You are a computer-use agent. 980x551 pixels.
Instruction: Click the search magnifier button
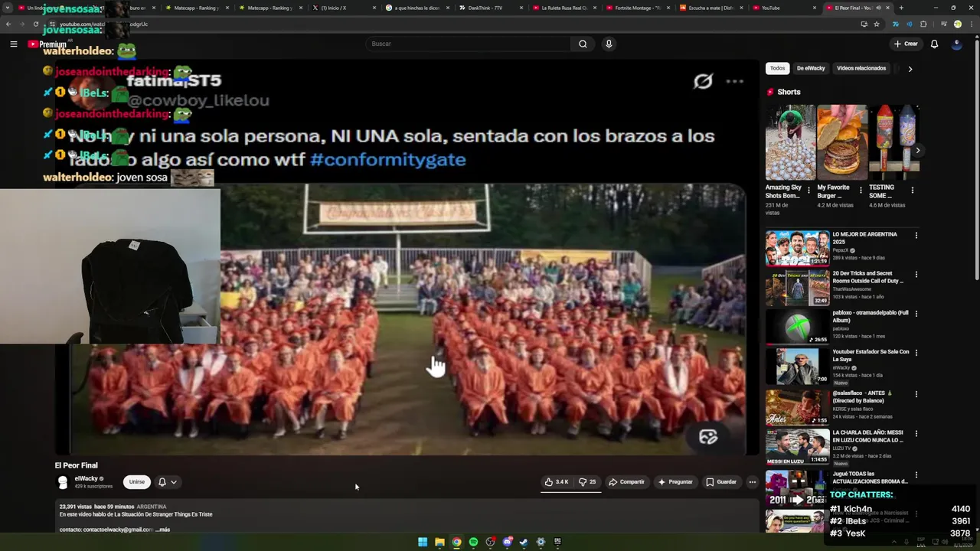coord(583,44)
